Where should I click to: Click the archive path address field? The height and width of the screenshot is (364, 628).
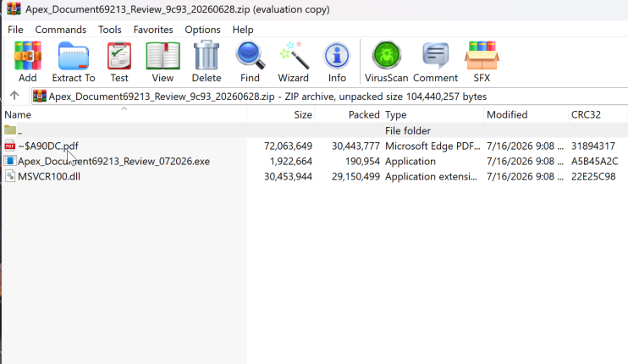click(x=329, y=97)
